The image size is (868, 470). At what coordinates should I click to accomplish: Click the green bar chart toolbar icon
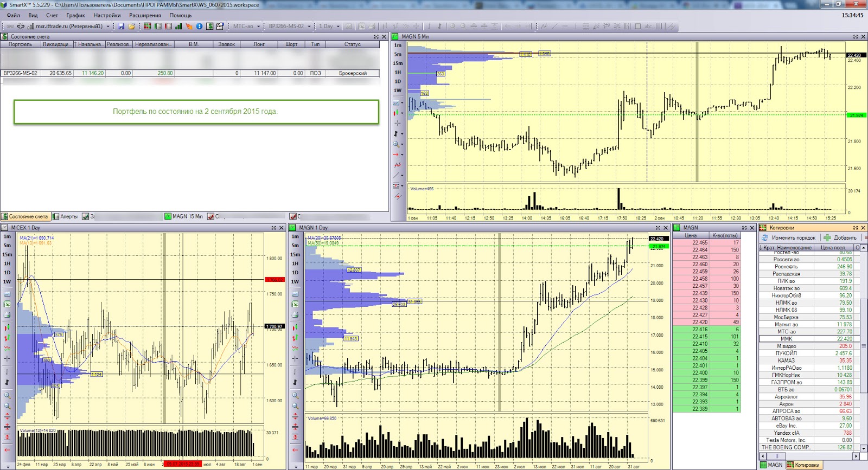tap(178, 26)
